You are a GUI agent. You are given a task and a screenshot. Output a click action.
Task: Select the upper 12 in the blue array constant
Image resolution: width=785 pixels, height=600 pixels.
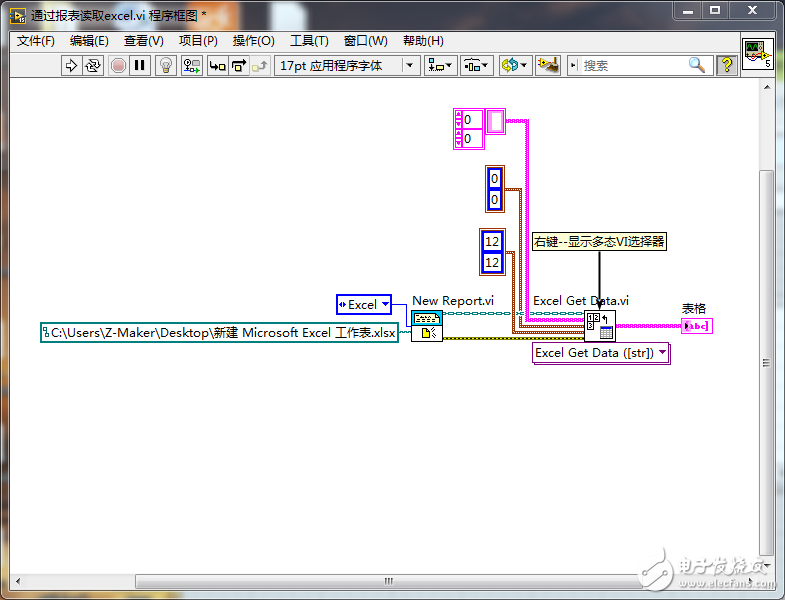[492, 241]
